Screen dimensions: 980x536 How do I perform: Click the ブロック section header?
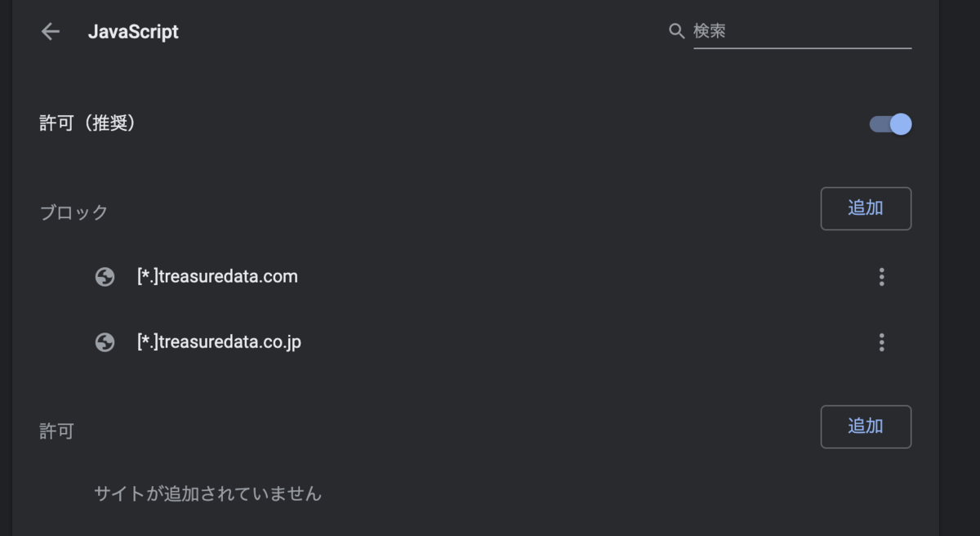pyautogui.click(x=74, y=212)
